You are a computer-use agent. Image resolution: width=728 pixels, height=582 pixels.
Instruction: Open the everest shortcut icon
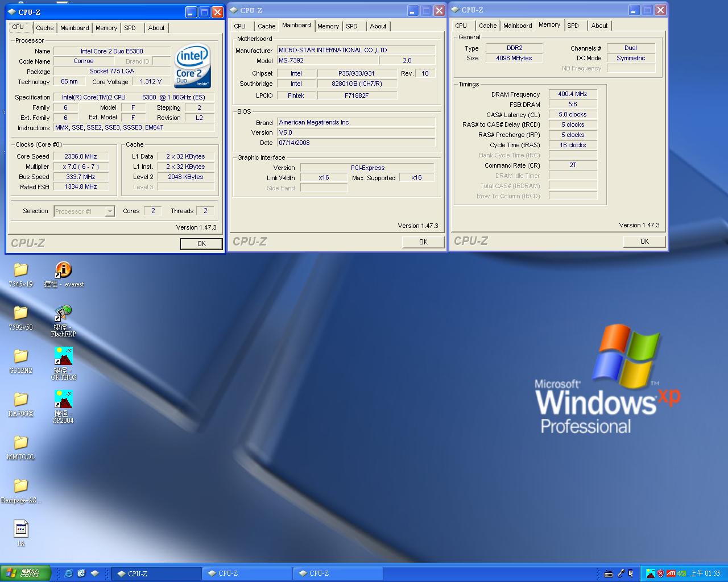[x=63, y=270]
